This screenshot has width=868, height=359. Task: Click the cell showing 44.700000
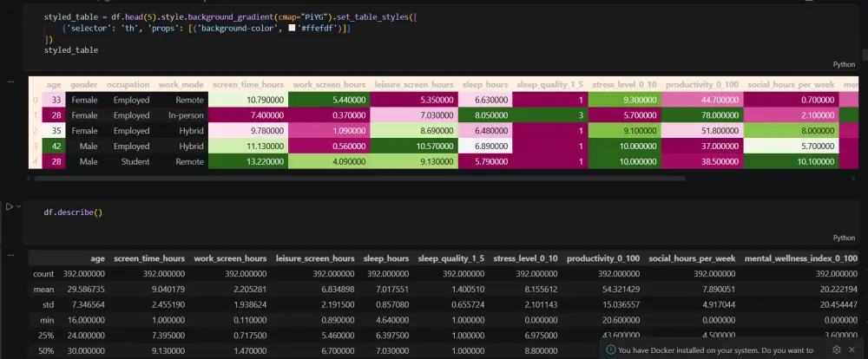[x=702, y=100]
